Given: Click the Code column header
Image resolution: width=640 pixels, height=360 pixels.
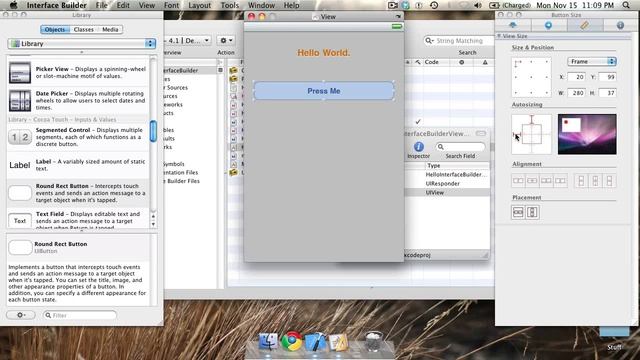Looking at the screenshot, I should coord(431,62).
